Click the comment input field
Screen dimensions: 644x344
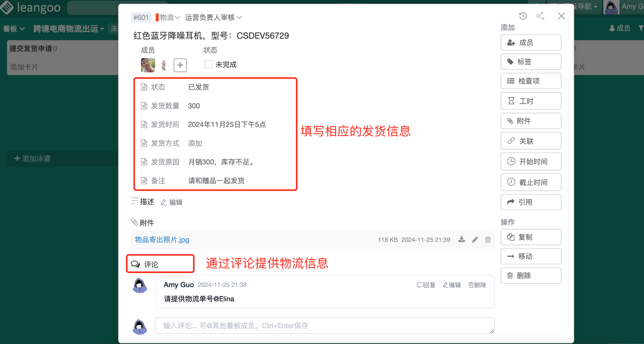(x=324, y=326)
